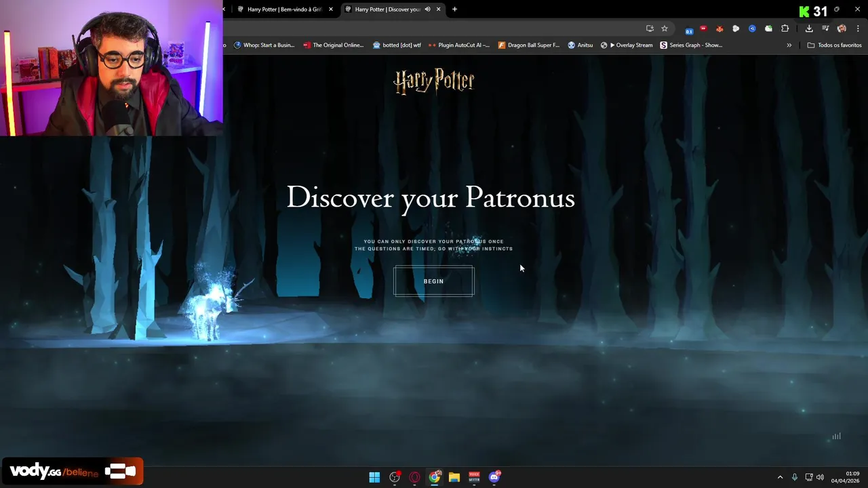The height and width of the screenshot is (488, 868).
Task: Open the 'botted [dot] wtf' bookmark
Action: coord(397,45)
